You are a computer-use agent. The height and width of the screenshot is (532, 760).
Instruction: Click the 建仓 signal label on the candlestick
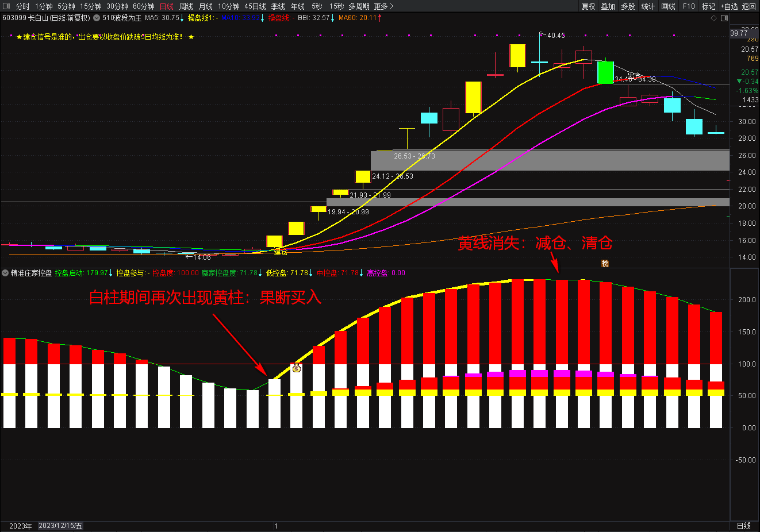281,252
